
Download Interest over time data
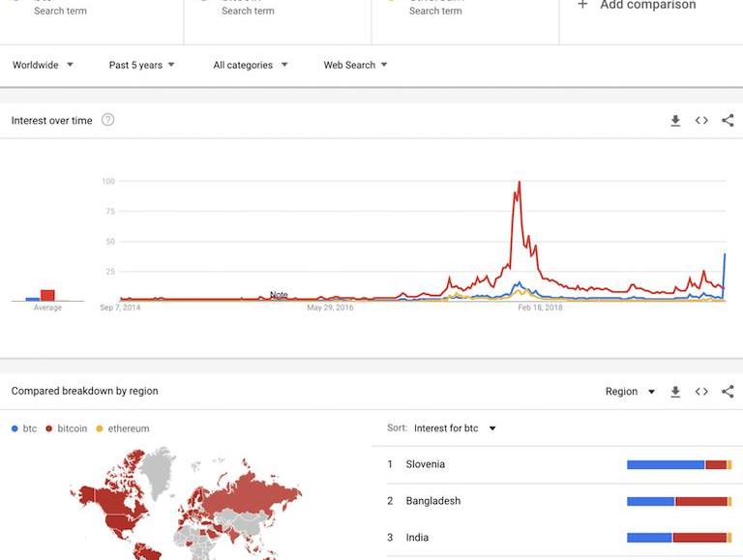(675, 121)
